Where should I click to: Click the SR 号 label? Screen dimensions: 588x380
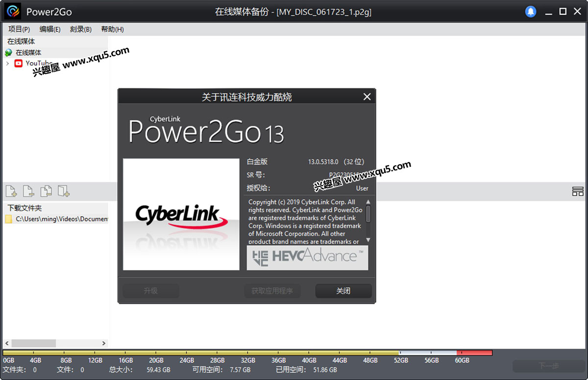pos(255,175)
